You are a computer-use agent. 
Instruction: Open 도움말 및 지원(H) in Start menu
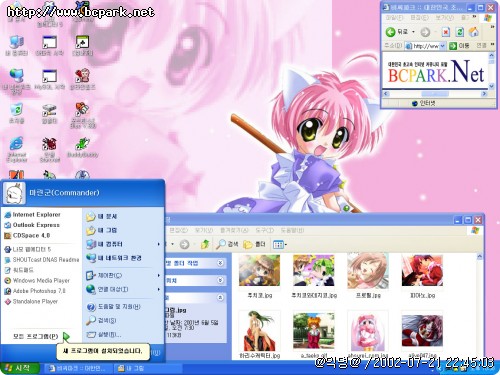[114, 307]
